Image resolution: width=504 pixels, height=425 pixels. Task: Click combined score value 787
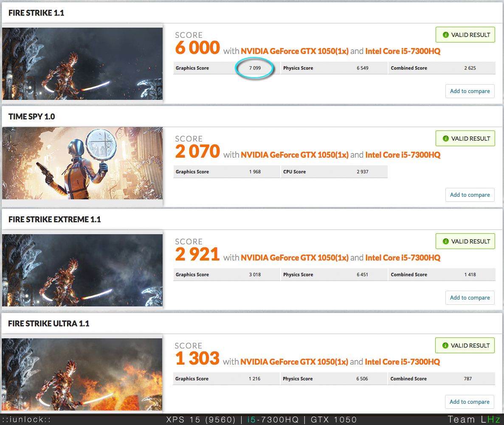(467, 379)
